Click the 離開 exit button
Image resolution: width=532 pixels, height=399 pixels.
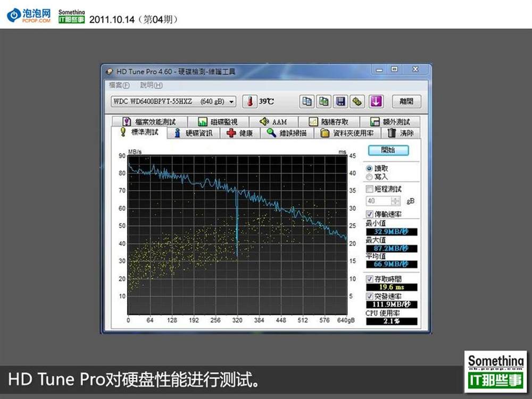click(406, 102)
